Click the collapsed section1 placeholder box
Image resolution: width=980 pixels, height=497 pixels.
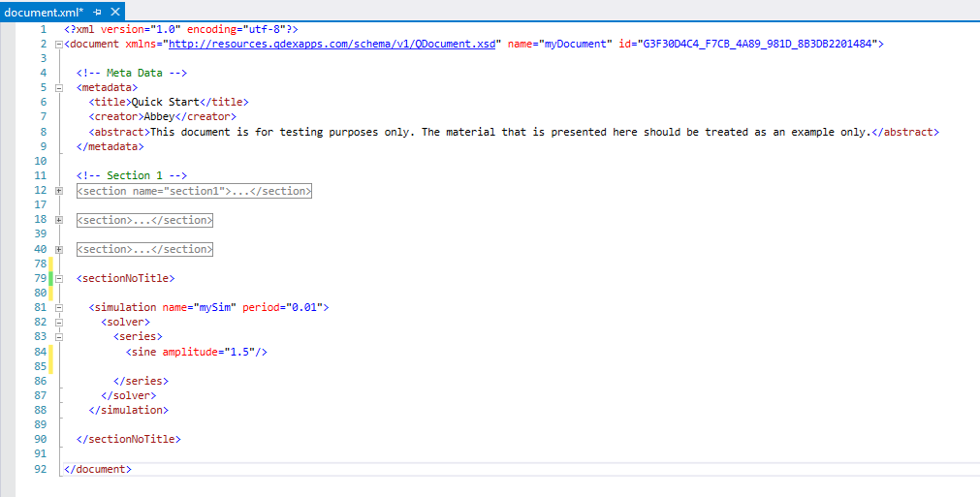click(195, 191)
